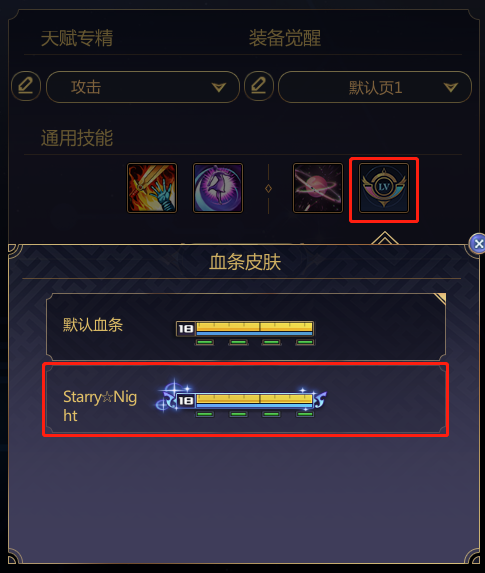Pick the ringed planet skill icon

pos(318,188)
